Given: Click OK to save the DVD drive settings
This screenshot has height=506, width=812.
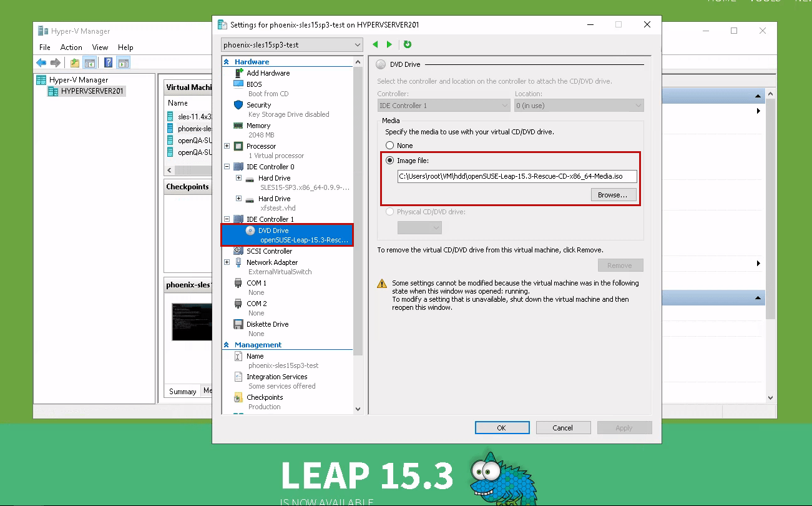Looking at the screenshot, I should (x=502, y=427).
